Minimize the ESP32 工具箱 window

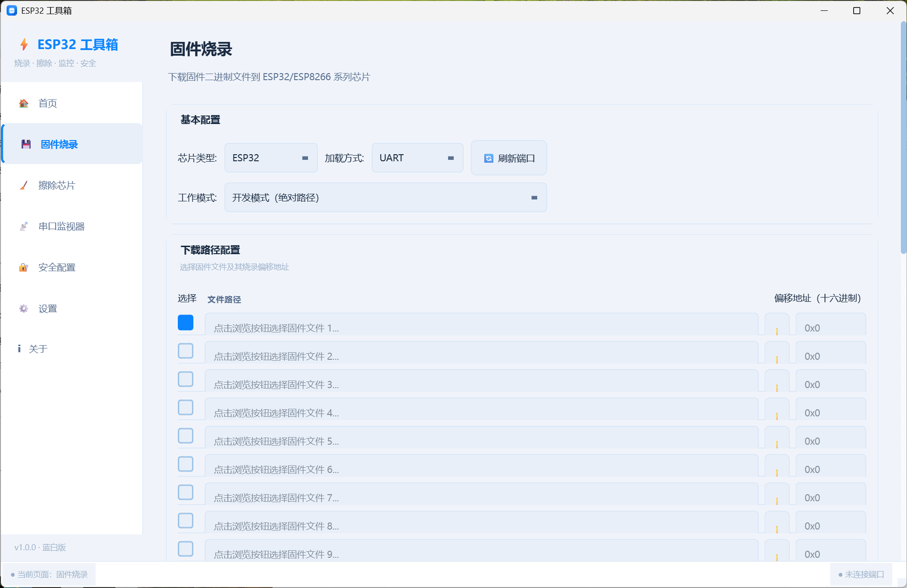coord(824,10)
